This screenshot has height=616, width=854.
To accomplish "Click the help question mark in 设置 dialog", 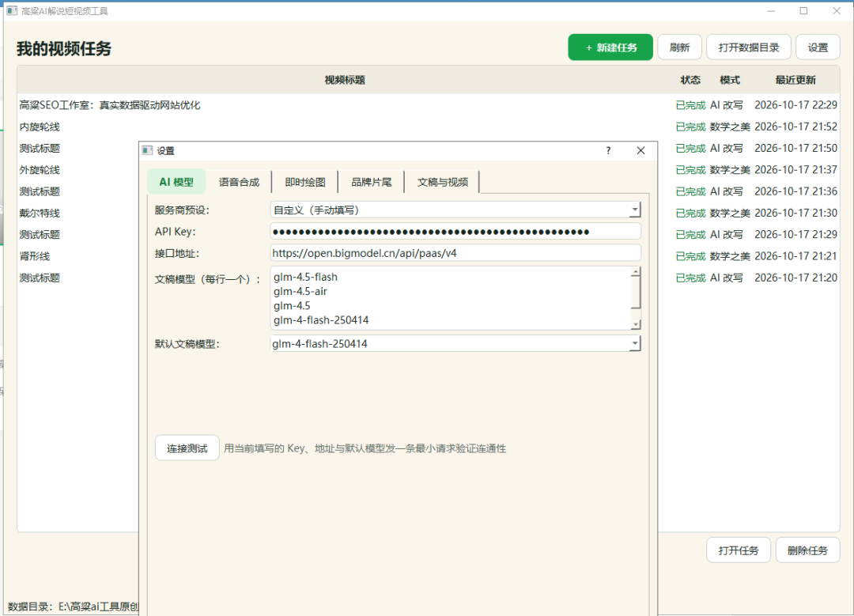I will pos(608,151).
